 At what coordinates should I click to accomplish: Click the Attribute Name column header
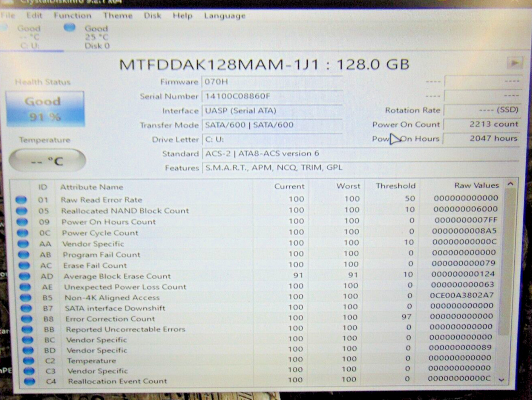[x=91, y=187]
